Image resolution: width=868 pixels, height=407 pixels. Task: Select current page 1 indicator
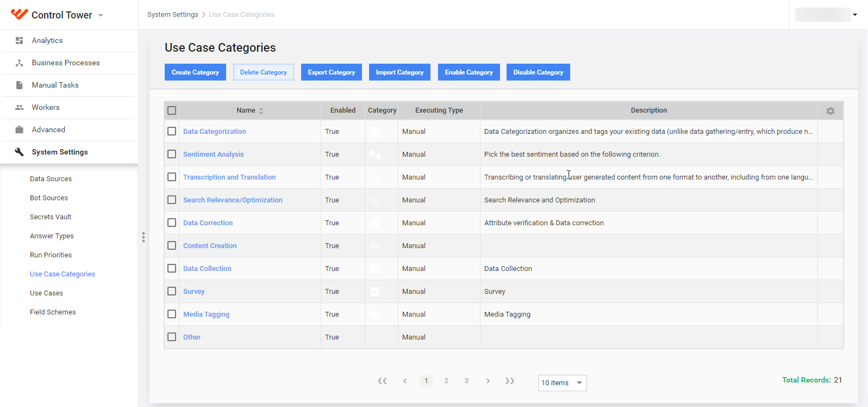tap(426, 381)
